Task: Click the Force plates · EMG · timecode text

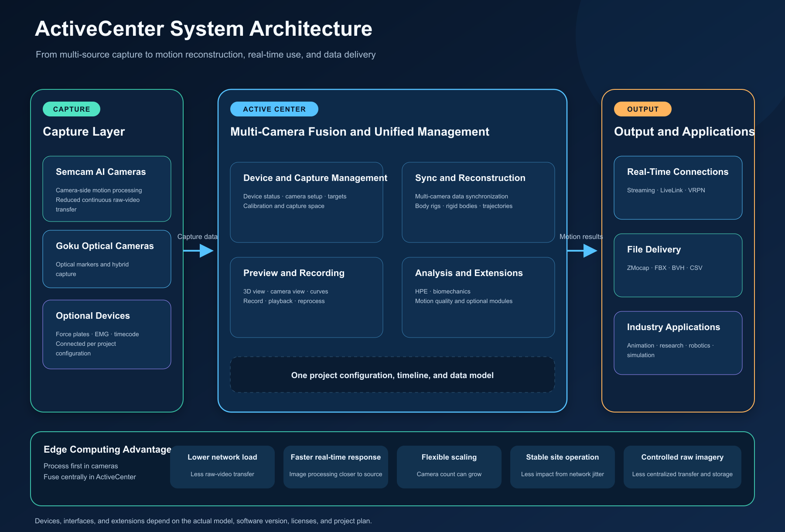Action: tap(97, 334)
